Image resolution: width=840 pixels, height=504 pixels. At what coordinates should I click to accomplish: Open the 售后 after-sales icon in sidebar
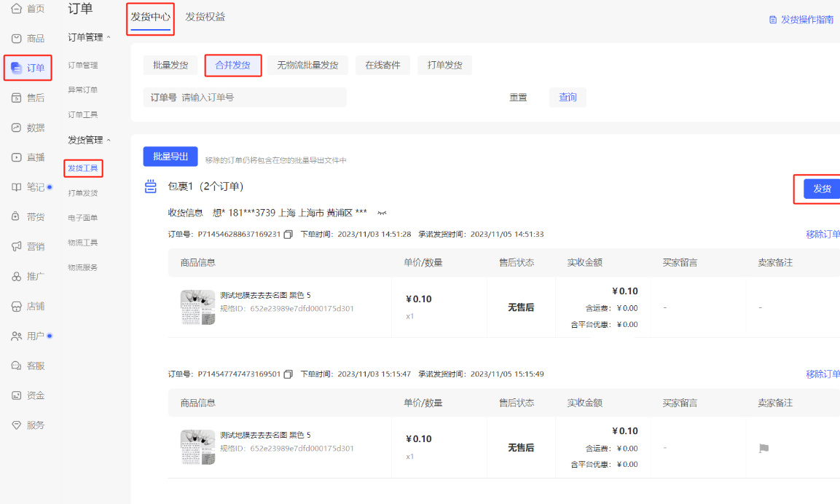click(17, 98)
